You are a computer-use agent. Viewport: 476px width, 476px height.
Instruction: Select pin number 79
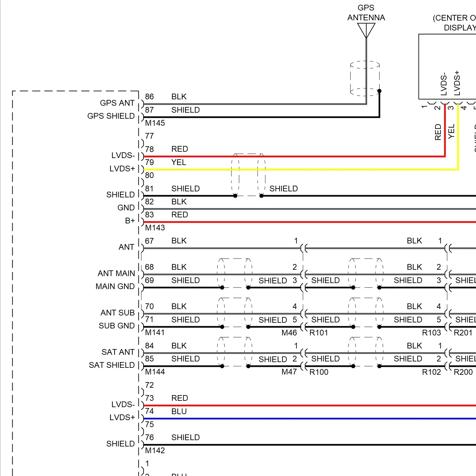point(149,162)
